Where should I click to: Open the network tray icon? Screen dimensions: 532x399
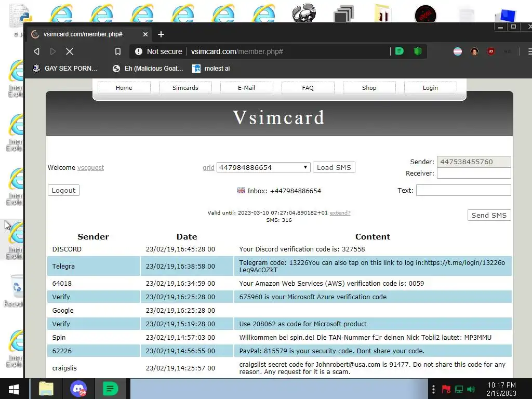click(x=459, y=389)
